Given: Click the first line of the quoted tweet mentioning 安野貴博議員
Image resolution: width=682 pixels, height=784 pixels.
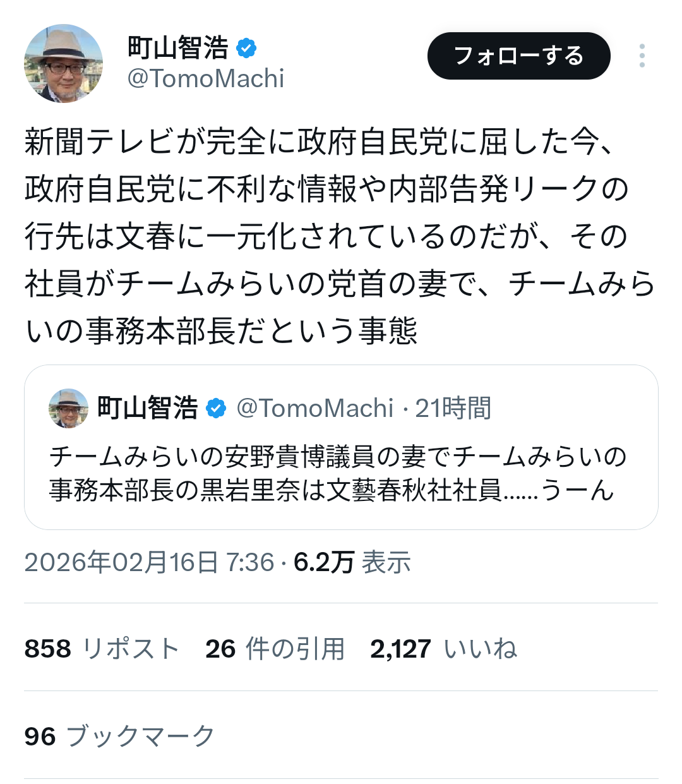Looking at the screenshot, I should point(338,457).
